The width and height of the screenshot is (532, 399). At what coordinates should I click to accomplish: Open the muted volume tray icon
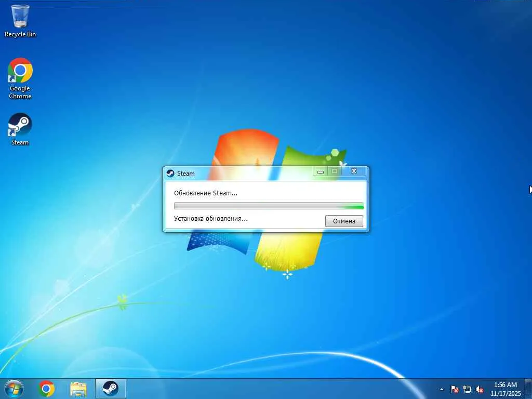pos(480,389)
